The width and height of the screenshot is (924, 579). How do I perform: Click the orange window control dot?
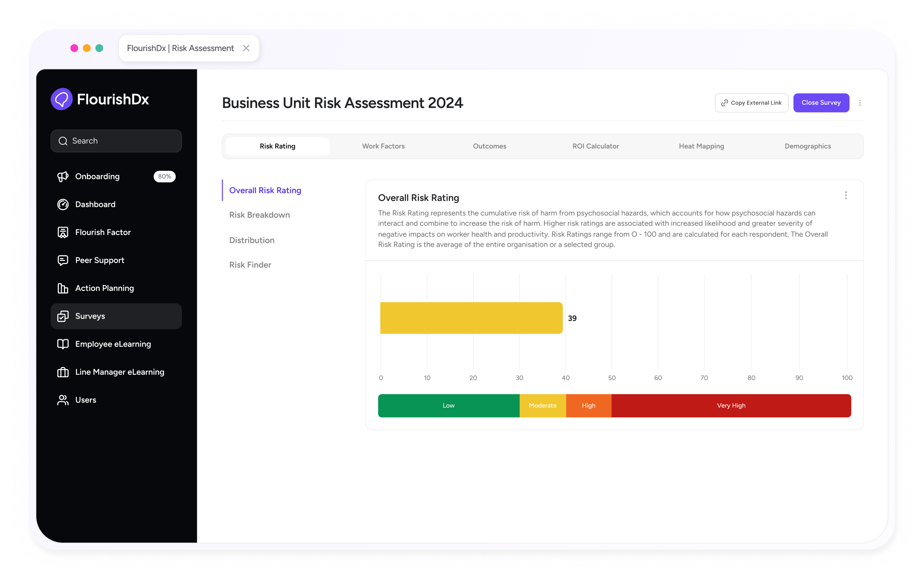point(87,48)
